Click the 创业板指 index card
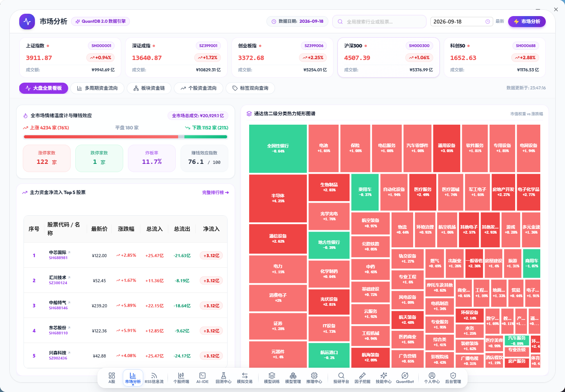The width and height of the screenshot is (565, 392). click(282, 58)
